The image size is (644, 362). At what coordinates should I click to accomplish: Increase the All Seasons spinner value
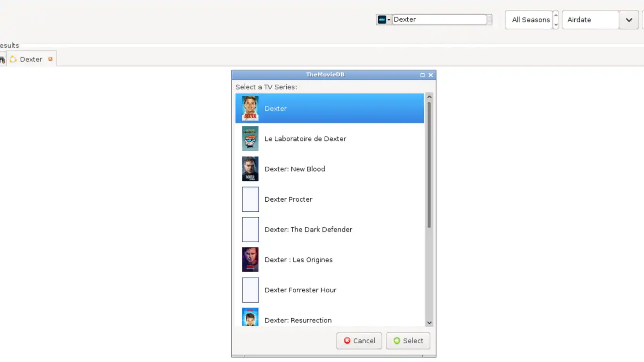[x=556, y=16]
